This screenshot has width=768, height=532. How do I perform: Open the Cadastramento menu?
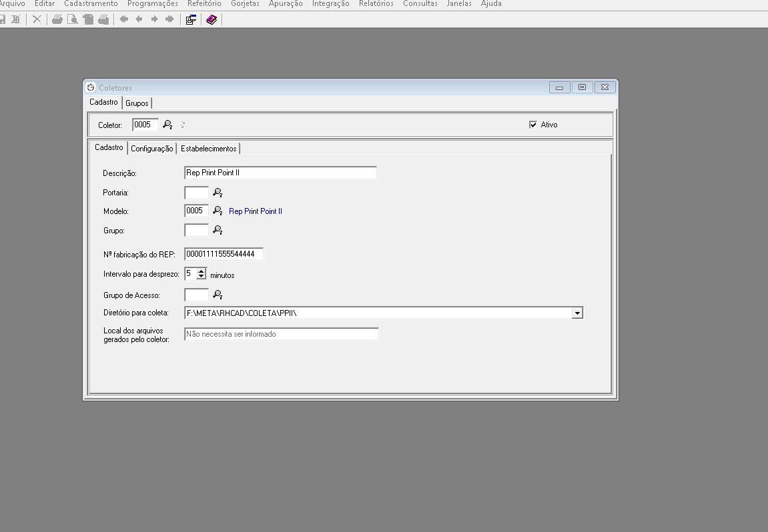click(x=91, y=4)
